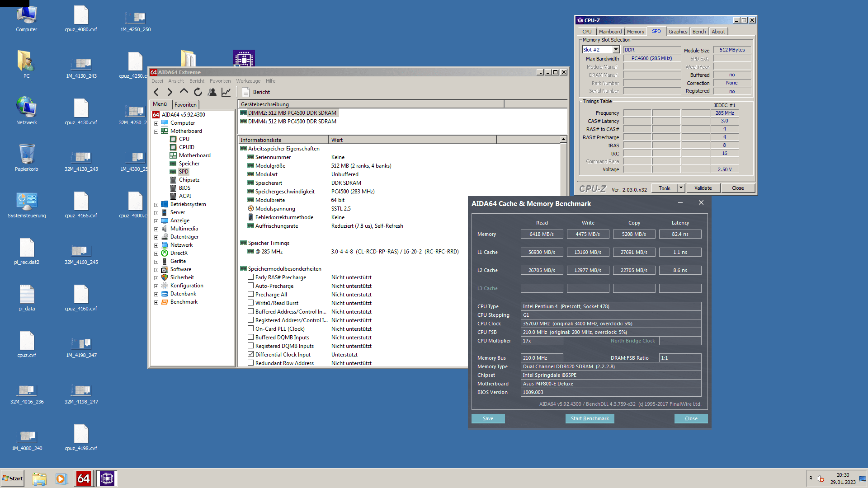
Task: Toggle Redundant Row Address checkbox
Action: click(250, 363)
